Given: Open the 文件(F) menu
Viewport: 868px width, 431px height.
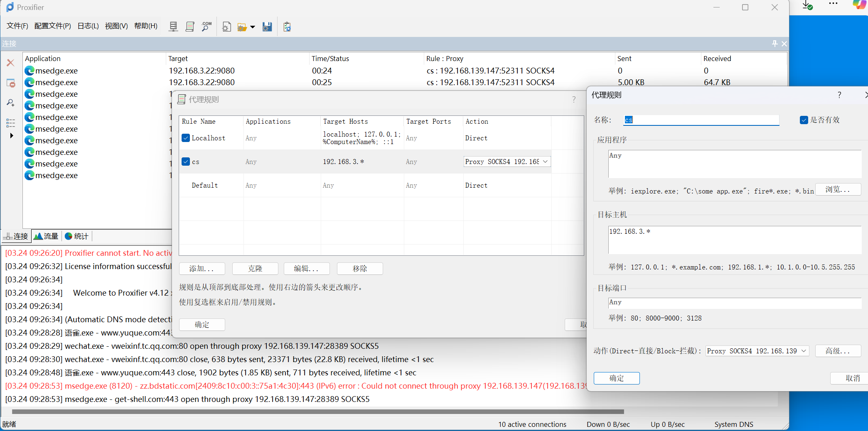Looking at the screenshot, I should 17,26.
